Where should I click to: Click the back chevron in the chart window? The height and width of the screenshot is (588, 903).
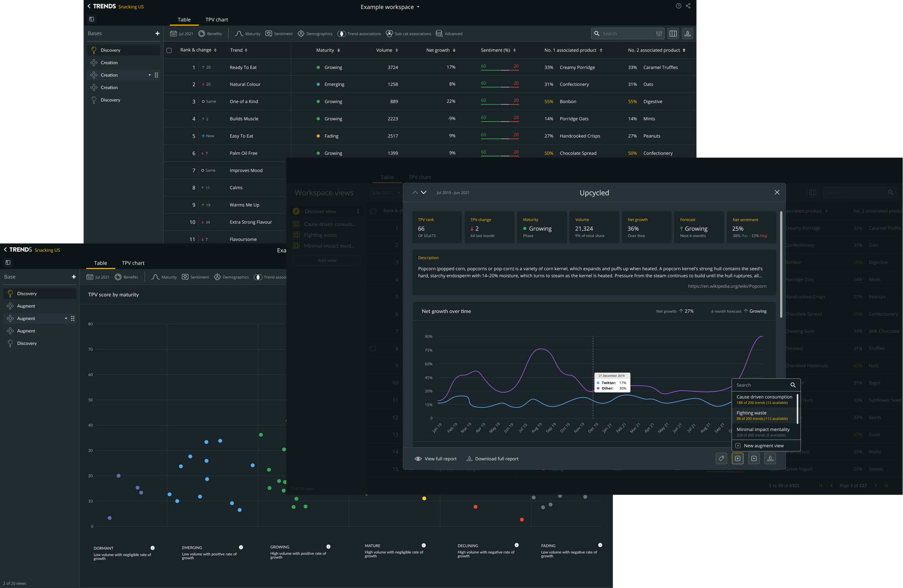pos(5,249)
